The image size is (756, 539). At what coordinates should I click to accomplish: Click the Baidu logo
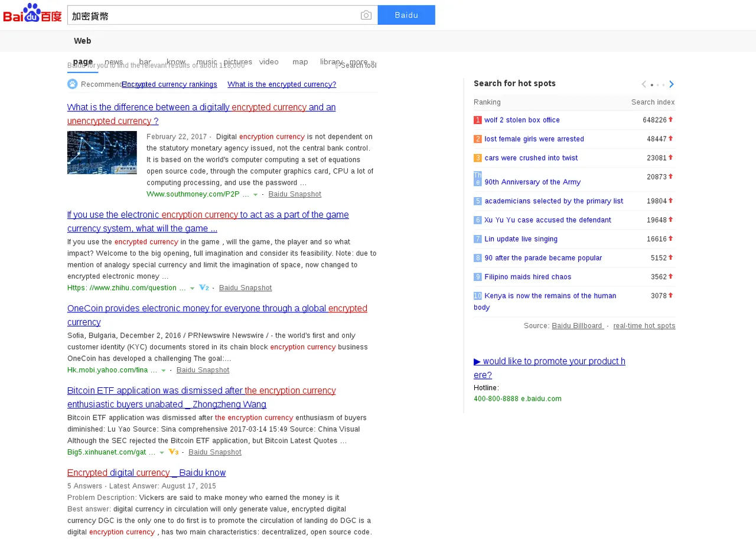(x=32, y=13)
